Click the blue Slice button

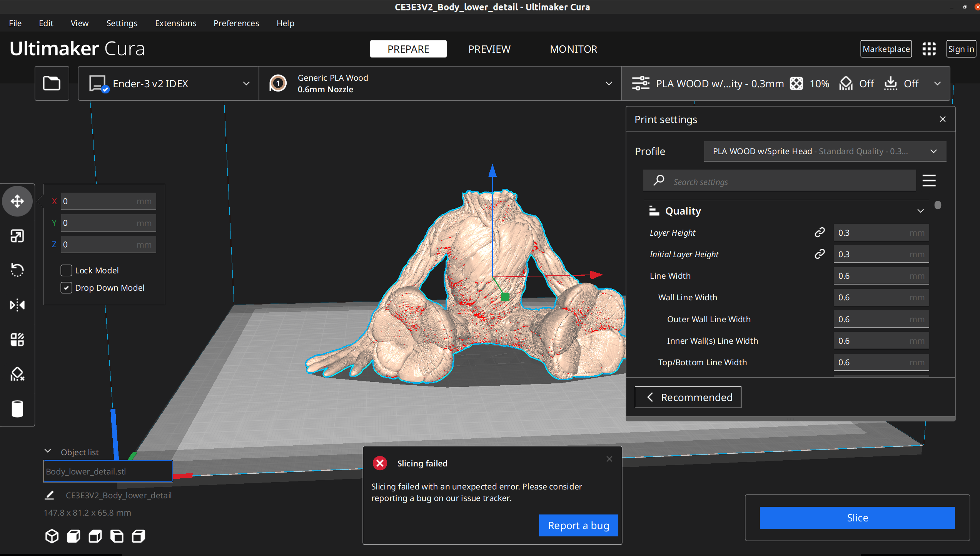click(x=857, y=518)
